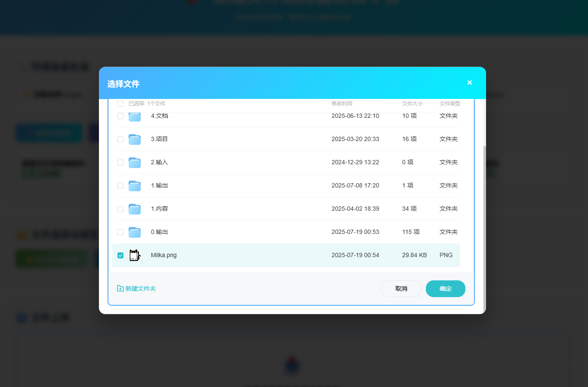
Task: Click the PNG file type cell
Action: pyautogui.click(x=446, y=255)
